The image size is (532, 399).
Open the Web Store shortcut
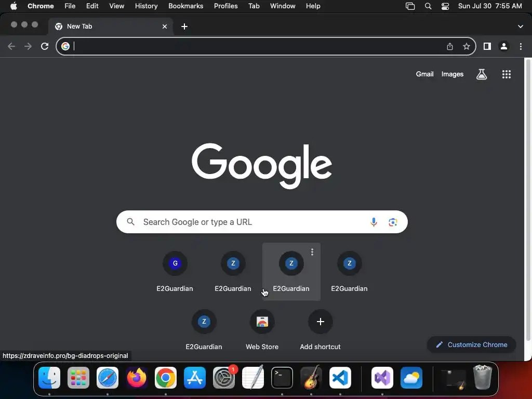tap(262, 329)
